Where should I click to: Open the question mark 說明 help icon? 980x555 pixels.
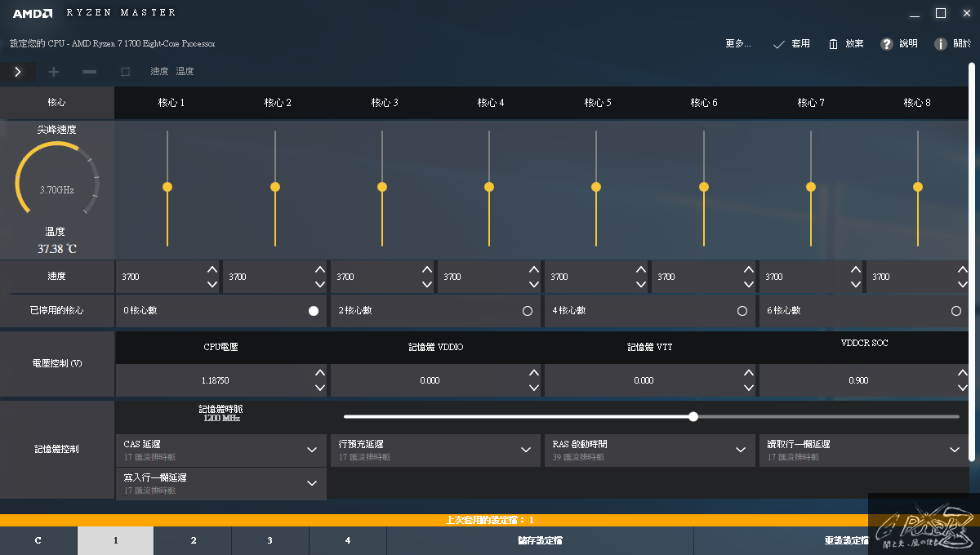coord(886,44)
